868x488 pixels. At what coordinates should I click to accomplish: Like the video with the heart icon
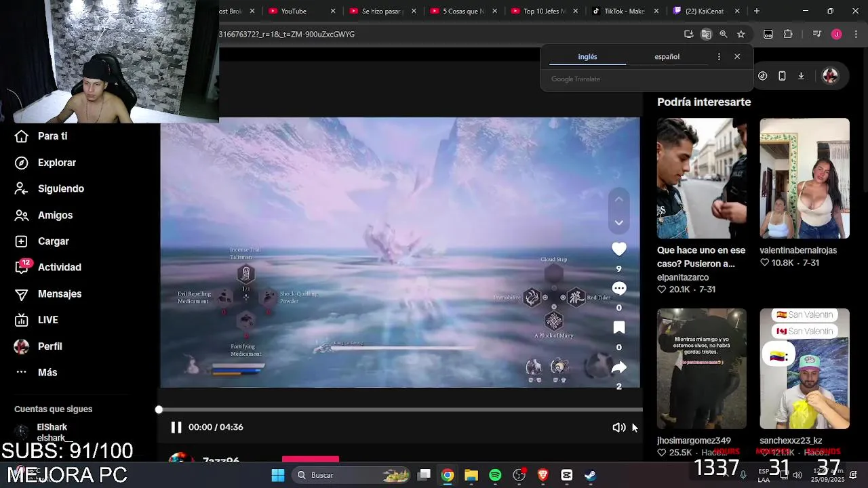[619, 249]
